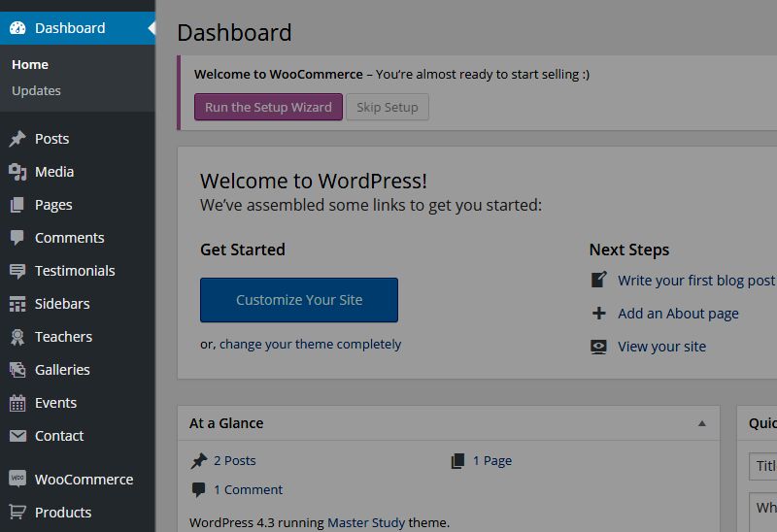
Task: Click Add an About page link
Action: tap(678, 314)
